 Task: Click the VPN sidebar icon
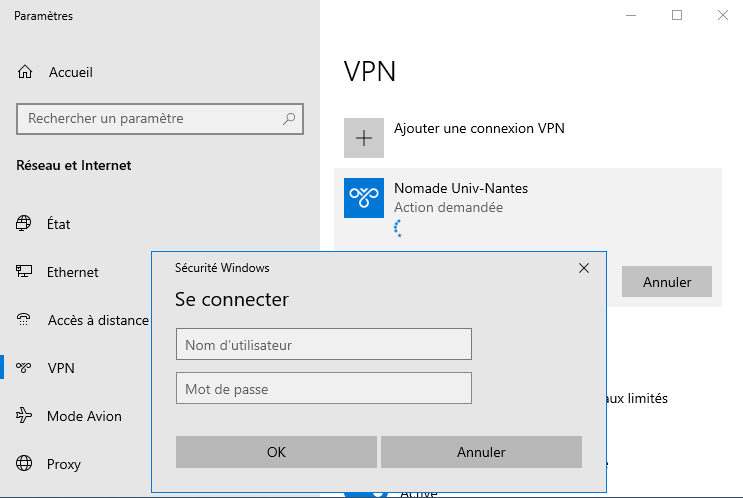(24, 368)
